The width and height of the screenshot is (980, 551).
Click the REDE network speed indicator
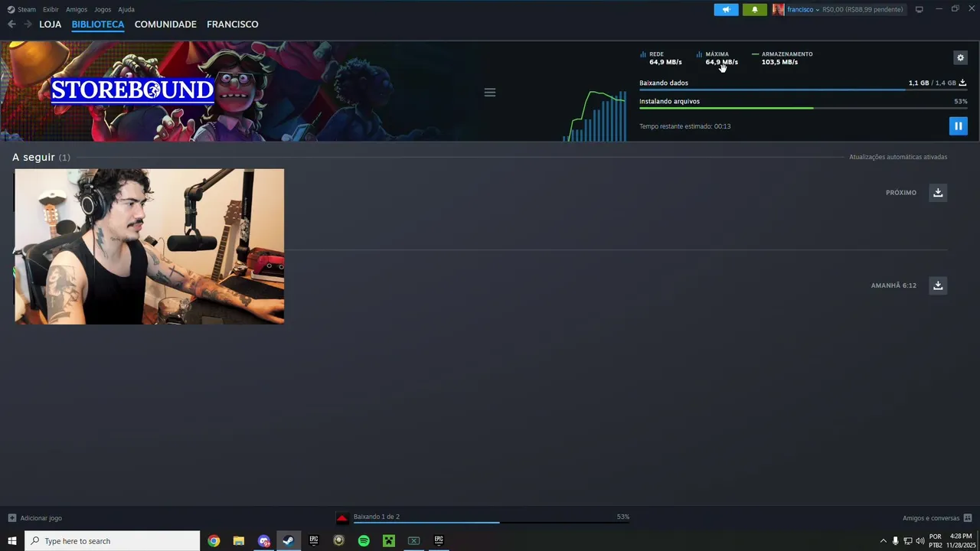[661, 58]
